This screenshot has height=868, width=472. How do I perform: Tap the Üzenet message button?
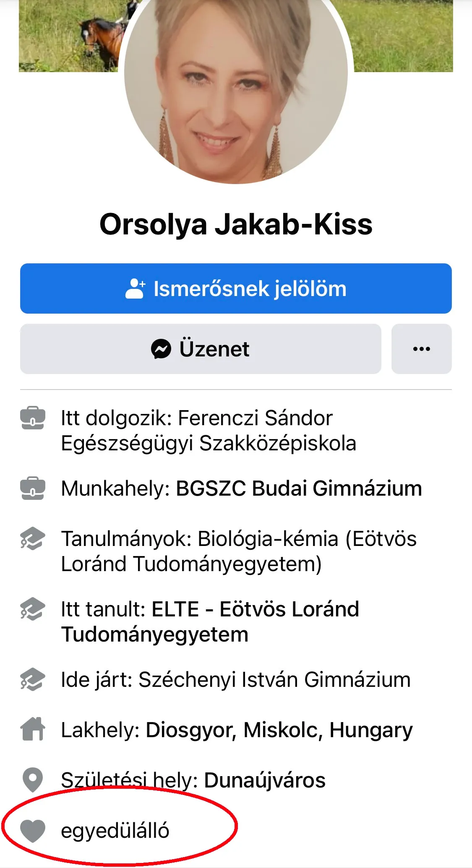click(201, 349)
